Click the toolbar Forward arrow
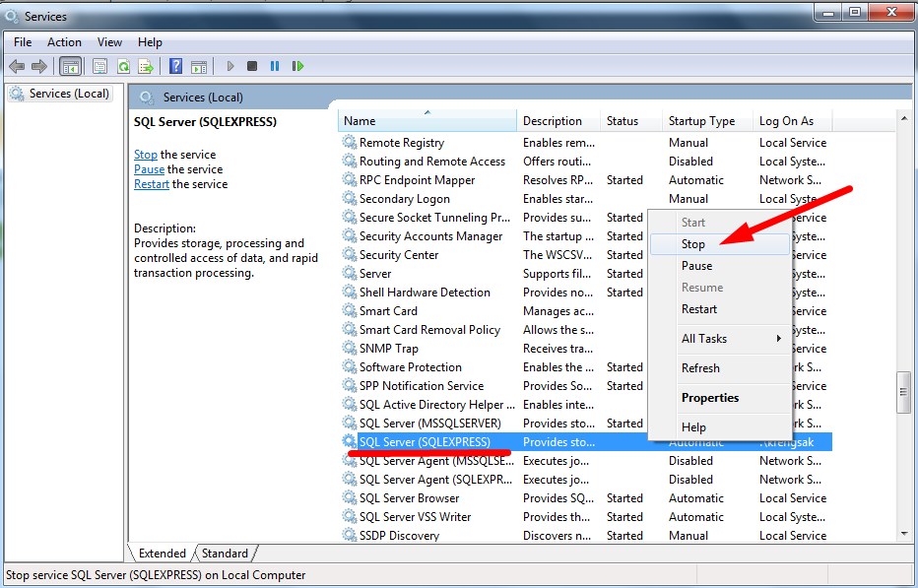918x588 pixels. [39, 66]
